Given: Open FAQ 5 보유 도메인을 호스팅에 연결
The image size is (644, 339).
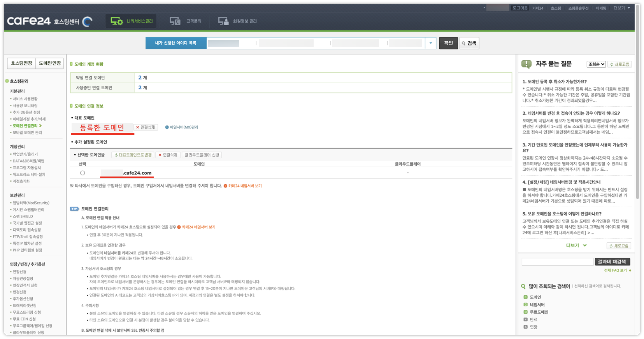Looking at the screenshot, I should (562, 214).
